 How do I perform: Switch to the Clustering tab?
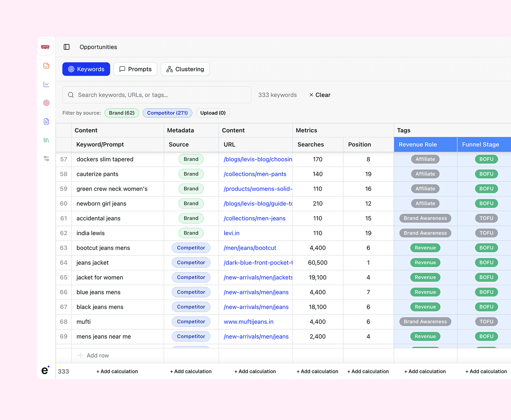pyautogui.click(x=185, y=69)
